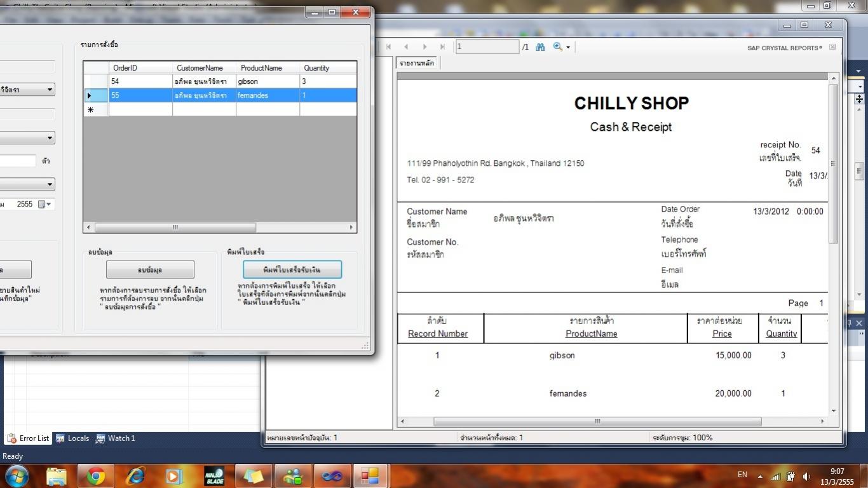Click the zoom level 100% status text
The image size is (868, 488).
pos(682,438)
